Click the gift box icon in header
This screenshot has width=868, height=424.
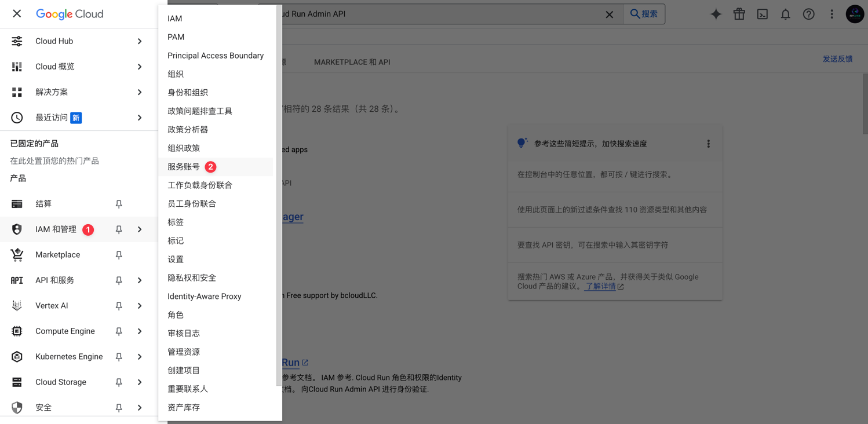739,14
